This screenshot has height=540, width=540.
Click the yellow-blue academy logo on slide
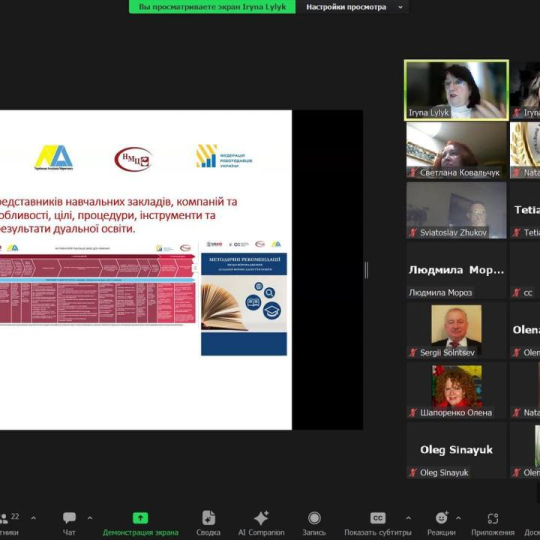[54, 158]
